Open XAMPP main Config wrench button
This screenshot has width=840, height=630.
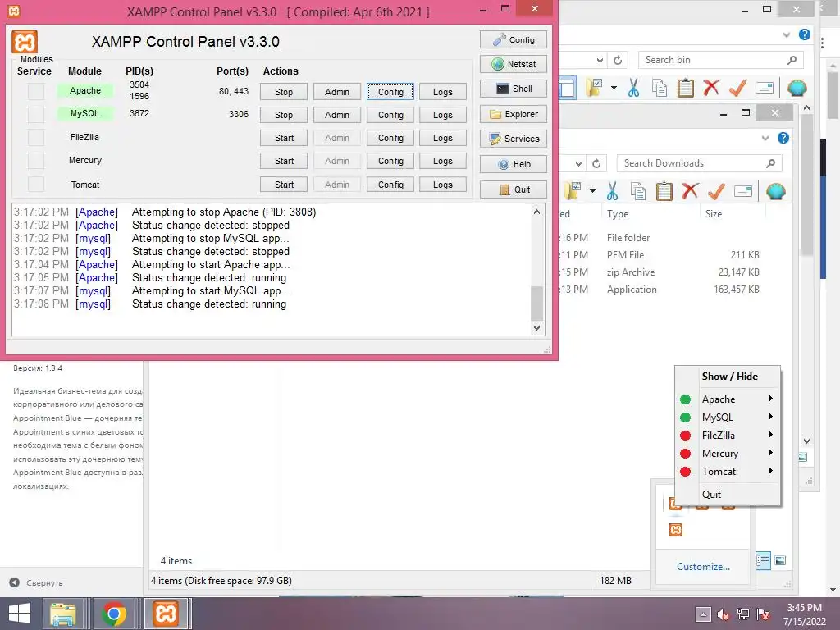tap(514, 39)
